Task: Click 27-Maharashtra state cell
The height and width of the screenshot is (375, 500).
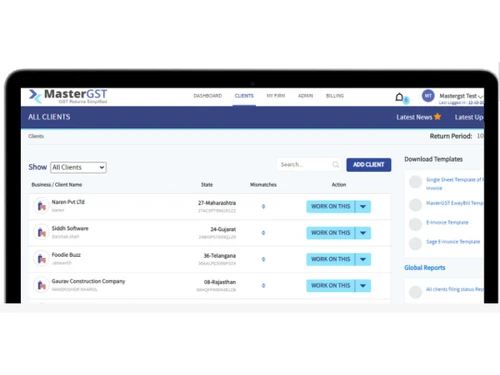Action: (x=217, y=203)
